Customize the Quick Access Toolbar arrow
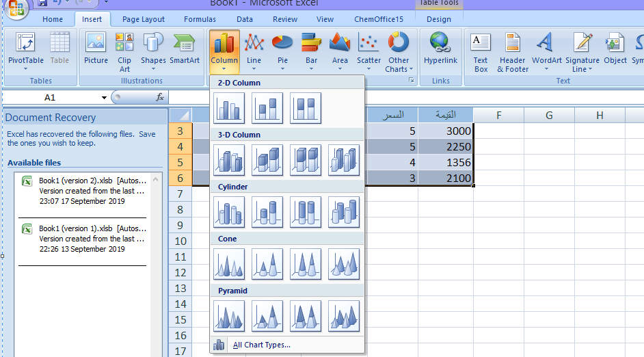Screen dimensions: 644x357 coord(106,3)
